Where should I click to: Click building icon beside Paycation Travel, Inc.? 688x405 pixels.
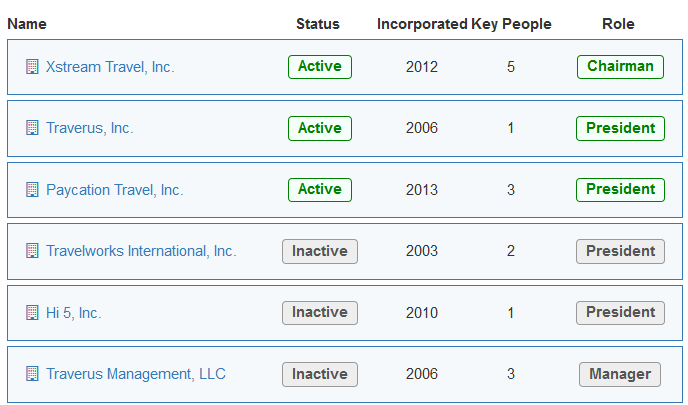pyautogui.click(x=32, y=190)
